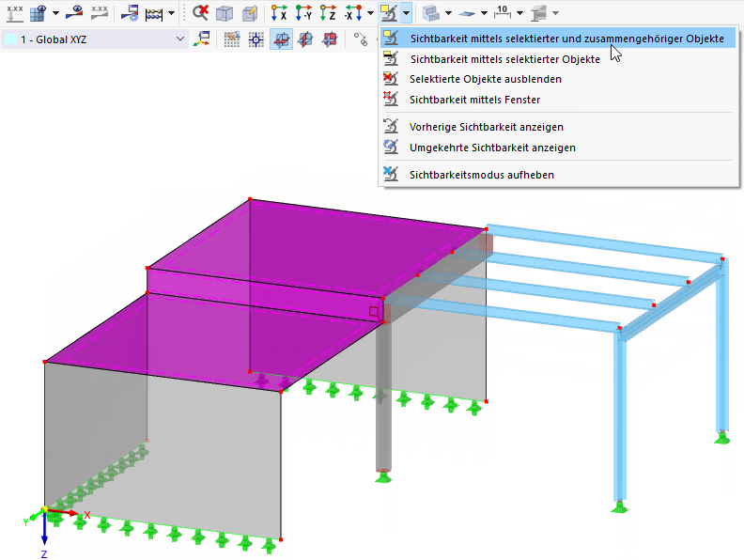Screen dimensions: 744x560
Task: Click magnifier with red X icon
Action: 200,13
